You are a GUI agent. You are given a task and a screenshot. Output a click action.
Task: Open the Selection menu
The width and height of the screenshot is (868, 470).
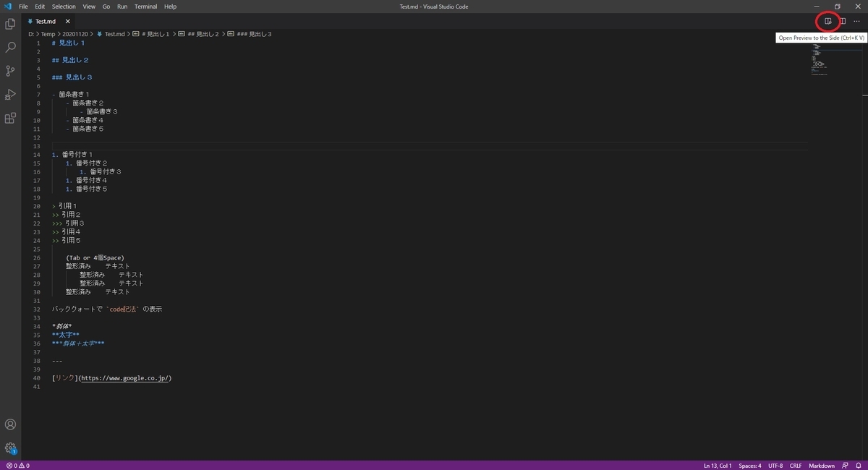[x=64, y=7]
